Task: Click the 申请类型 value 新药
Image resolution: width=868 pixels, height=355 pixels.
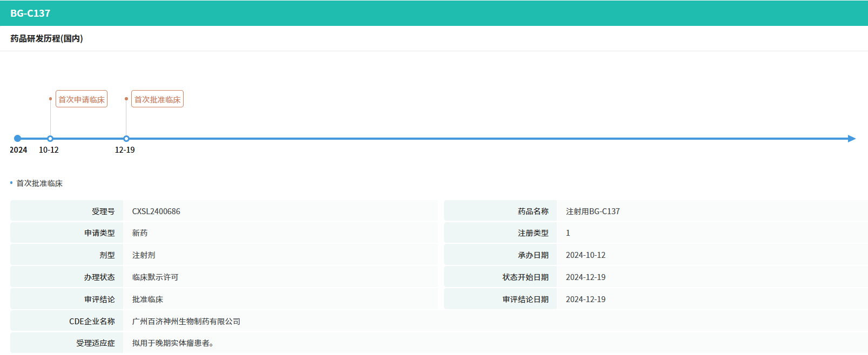Action: (140, 233)
